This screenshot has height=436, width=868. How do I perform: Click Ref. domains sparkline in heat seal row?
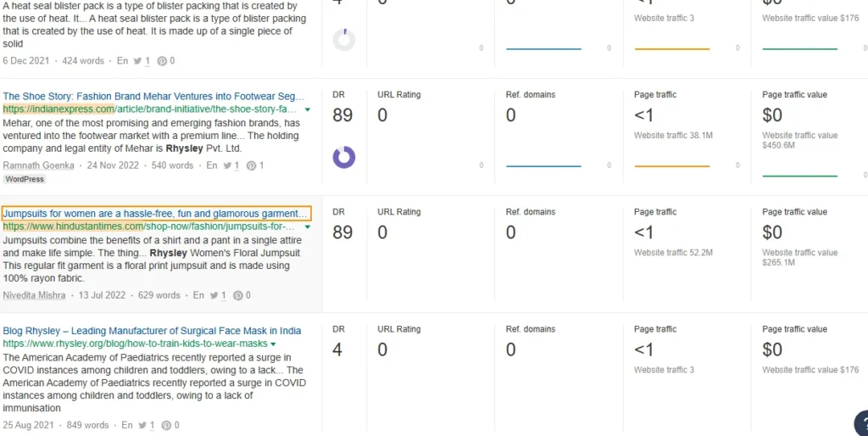(543, 48)
